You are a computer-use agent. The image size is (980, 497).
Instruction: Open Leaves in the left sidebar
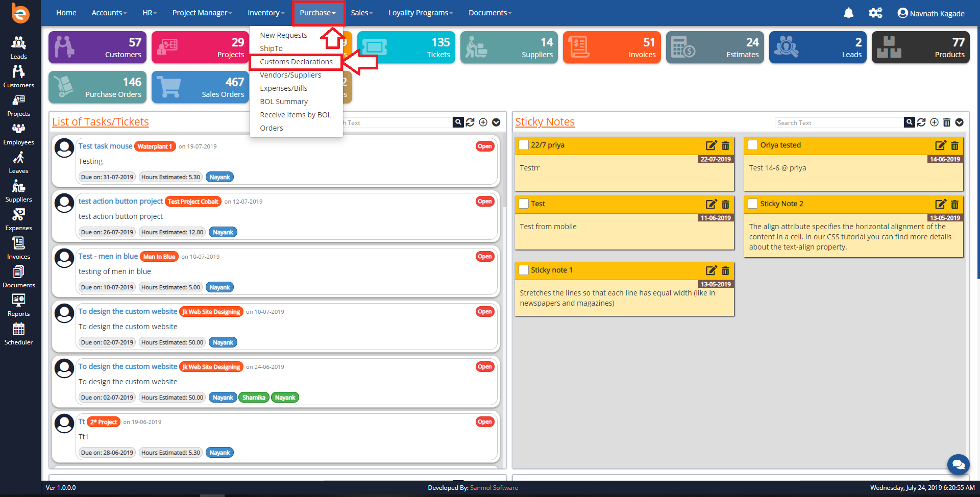[18, 162]
